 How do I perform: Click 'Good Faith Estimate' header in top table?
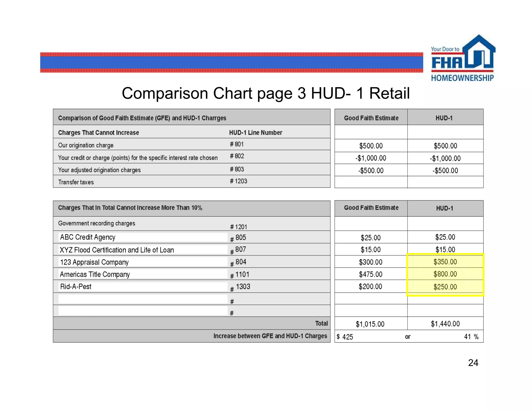pyautogui.click(x=371, y=118)
